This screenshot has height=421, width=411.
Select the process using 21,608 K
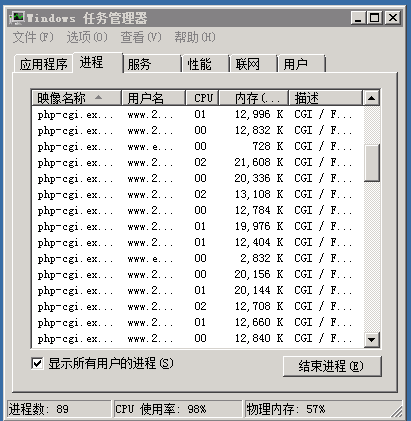[197, 162]
